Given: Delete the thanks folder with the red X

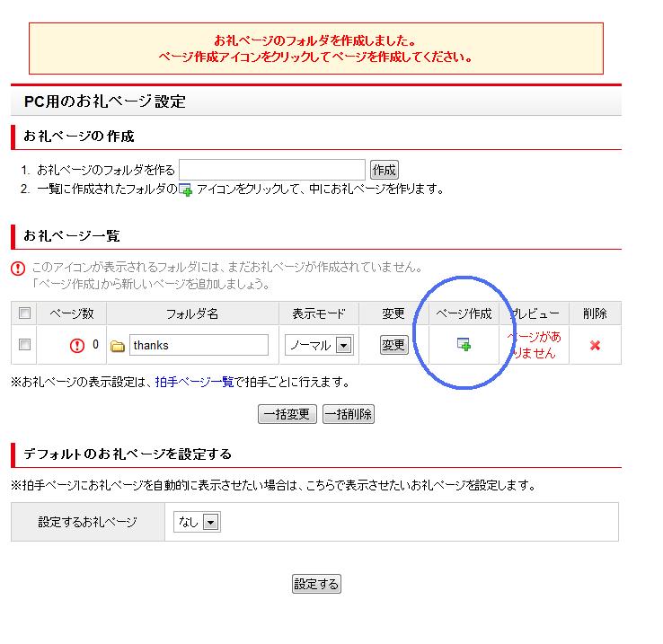Looking at the screenshot, I should click(595, 346).
